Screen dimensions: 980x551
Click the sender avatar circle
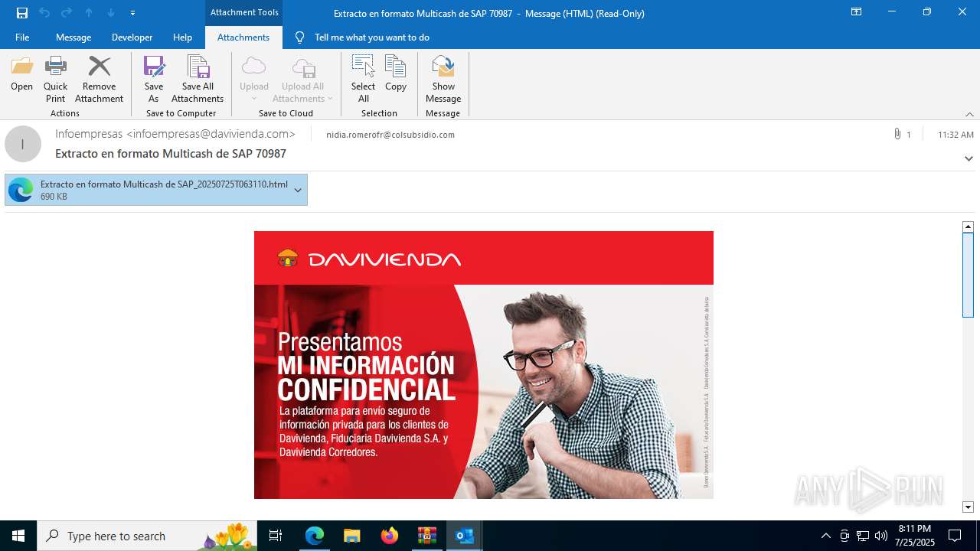(23, 144)
